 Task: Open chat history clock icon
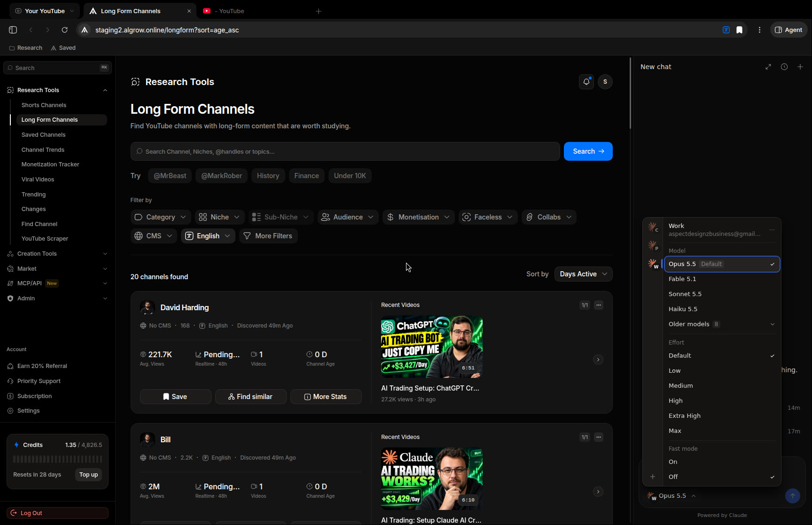[x=784, y=67]
